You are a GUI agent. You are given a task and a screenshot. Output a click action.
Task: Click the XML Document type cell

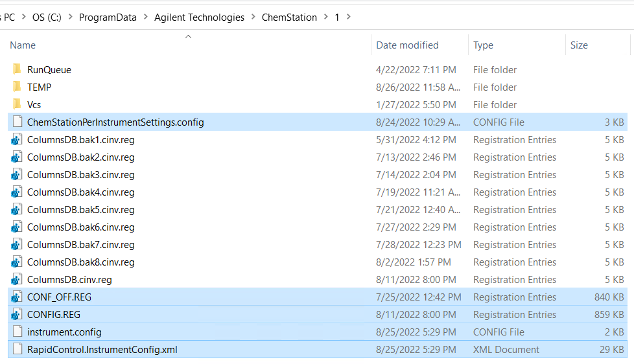coord(506,350)
